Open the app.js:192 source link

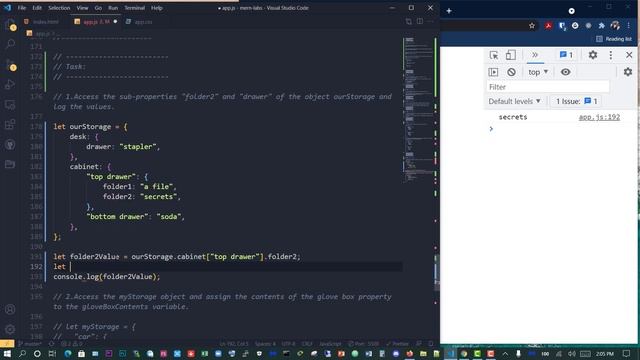point(599,117)
